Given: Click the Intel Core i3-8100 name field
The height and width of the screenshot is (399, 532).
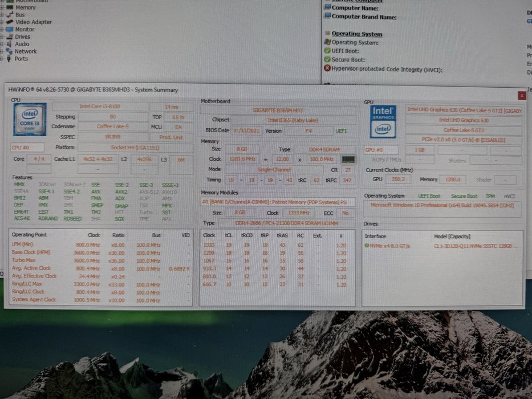Looking at the screenshot, I should 100,107.
